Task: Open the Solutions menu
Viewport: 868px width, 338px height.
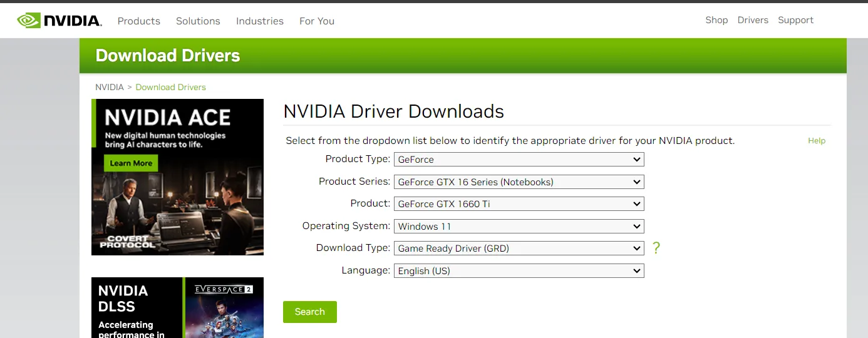Action: (198, 21)
